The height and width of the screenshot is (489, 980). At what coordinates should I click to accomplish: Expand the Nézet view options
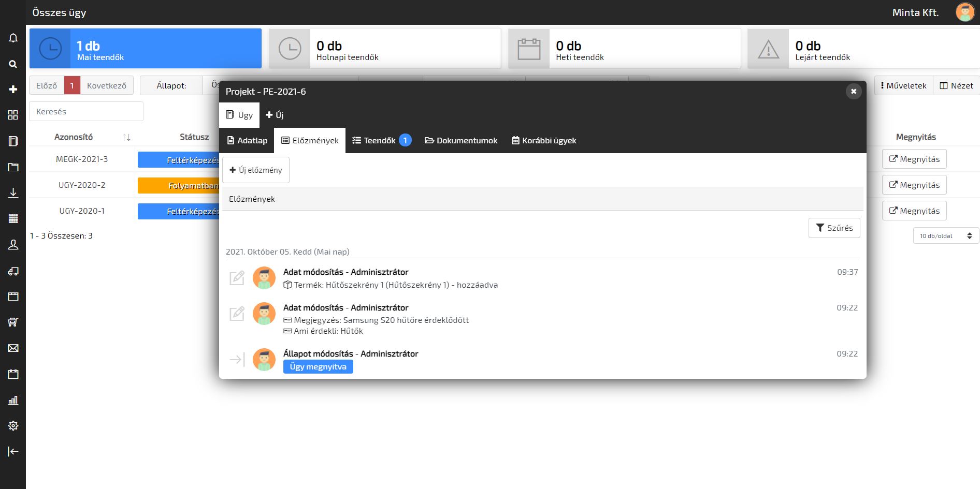coord(956,86)
